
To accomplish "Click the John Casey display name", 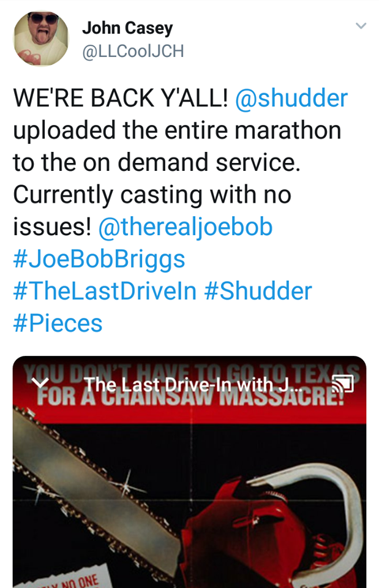I will [x=127, y=28].
